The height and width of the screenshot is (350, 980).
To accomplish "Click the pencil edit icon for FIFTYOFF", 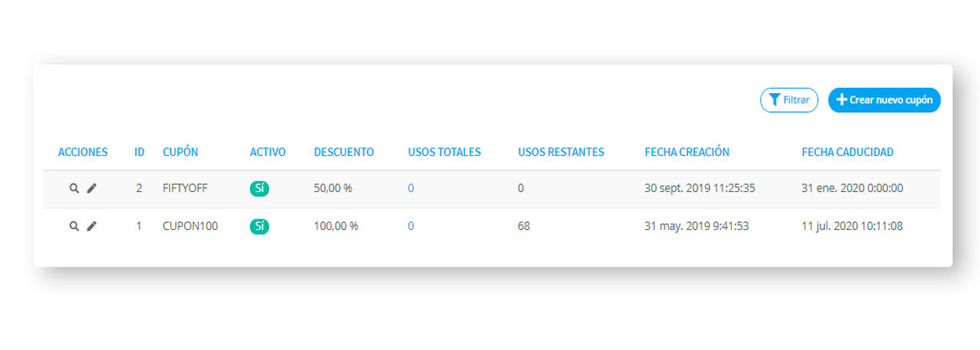I will (x=92, y=189).
